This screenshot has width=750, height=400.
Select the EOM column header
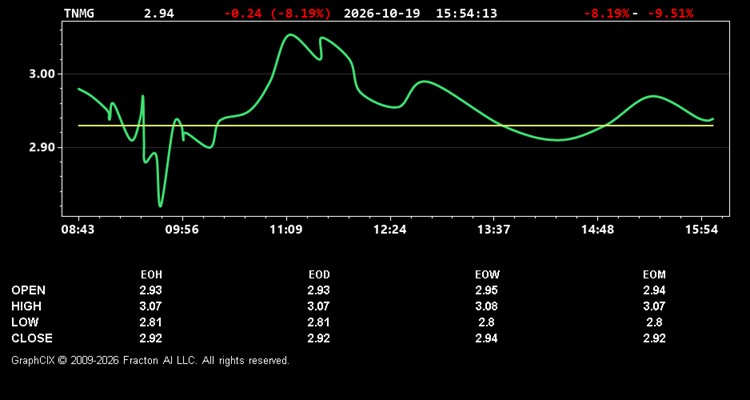coord(654,275)
